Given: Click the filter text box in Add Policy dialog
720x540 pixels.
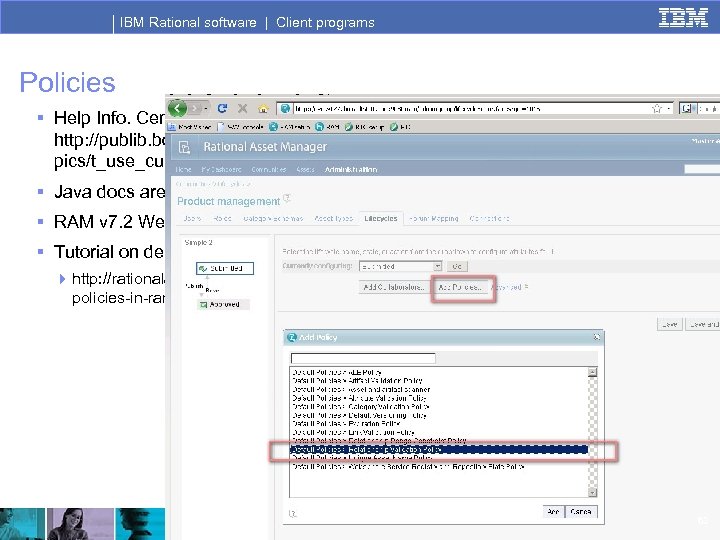Looking at the screenshot, I should coord(363,358).
